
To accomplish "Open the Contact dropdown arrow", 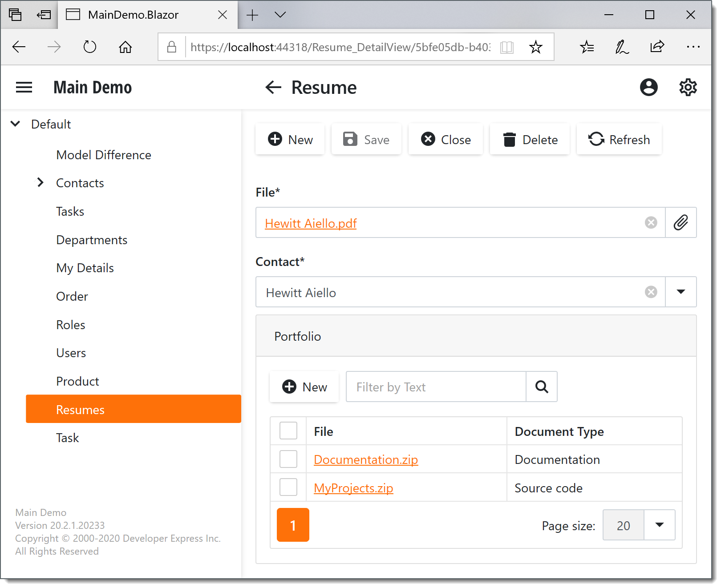I will (x=680, y=292).
